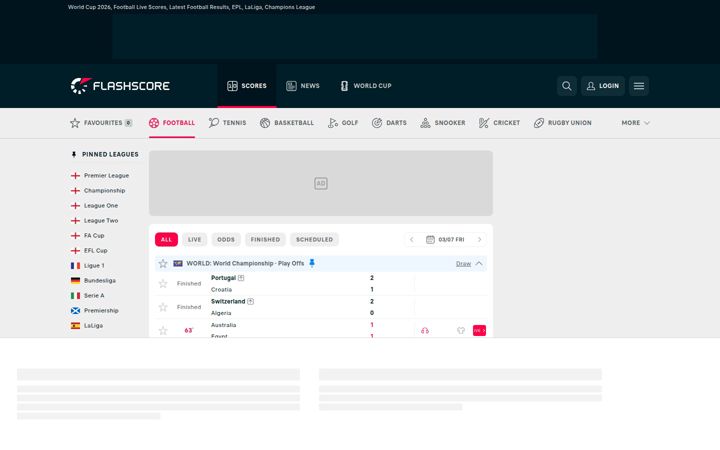The image size is (720, 450).
Task: Filter matches by Scheduled
Action: [x=314, y=239]
